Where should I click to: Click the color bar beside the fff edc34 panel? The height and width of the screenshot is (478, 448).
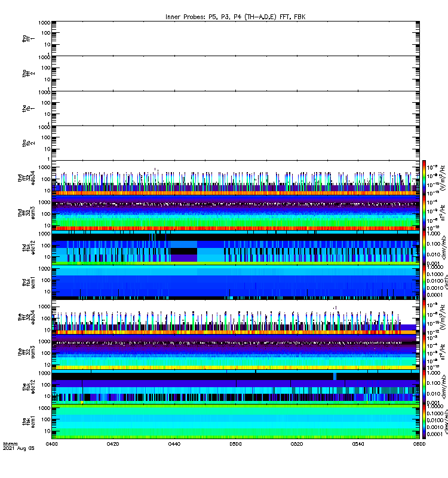click(424, 317)
